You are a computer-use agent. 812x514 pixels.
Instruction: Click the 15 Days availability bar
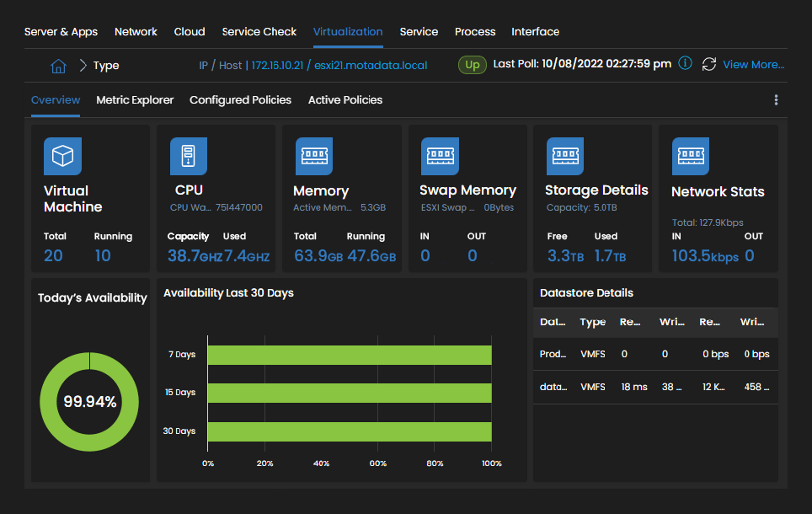[350, 393]
